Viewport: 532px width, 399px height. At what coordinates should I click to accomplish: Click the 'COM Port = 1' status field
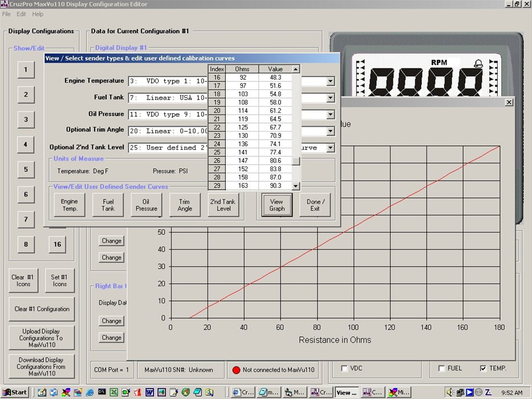point(112,370)
